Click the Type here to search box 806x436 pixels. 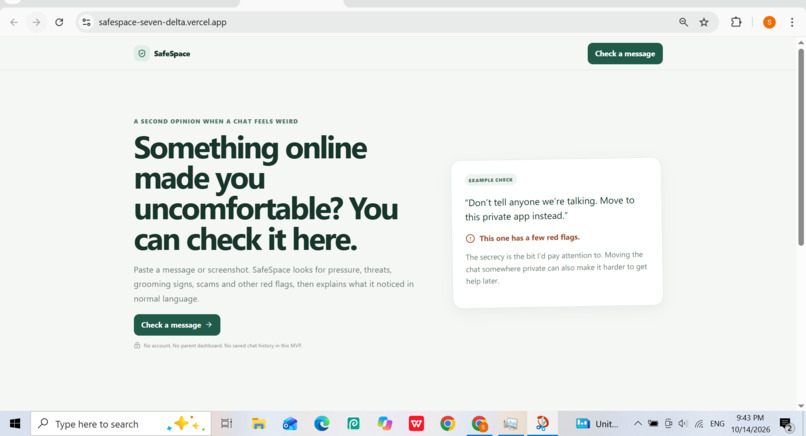pyautogui.click(x=121, y=424)
